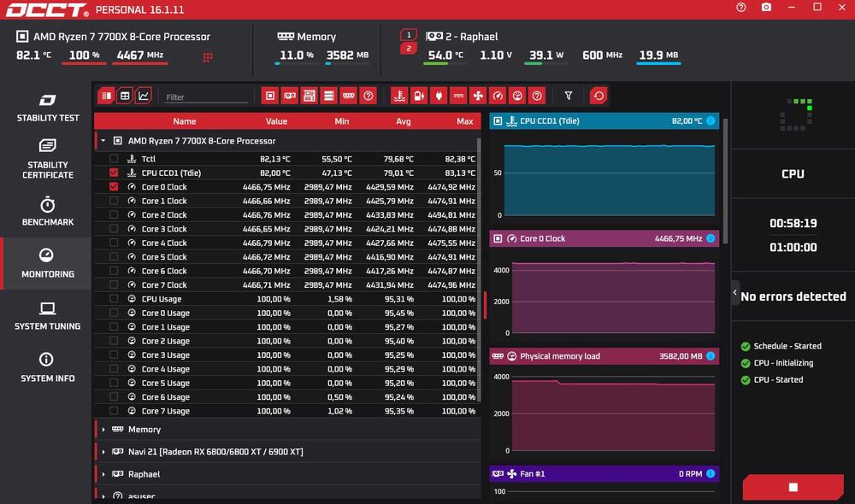Check the CPU Usage row checkbox
The height and width of the screenshot is (504, 855).
click(x=114, y=299)
